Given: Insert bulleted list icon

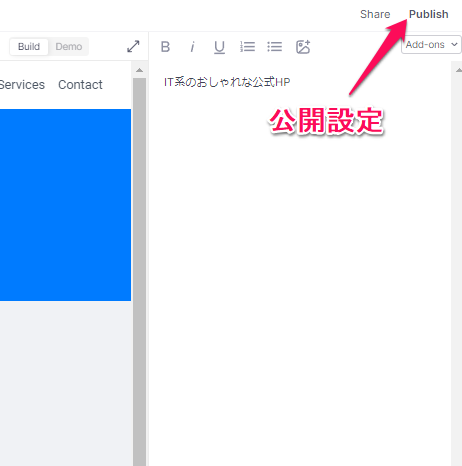Looking at the screenshot, I should (275, 47).
